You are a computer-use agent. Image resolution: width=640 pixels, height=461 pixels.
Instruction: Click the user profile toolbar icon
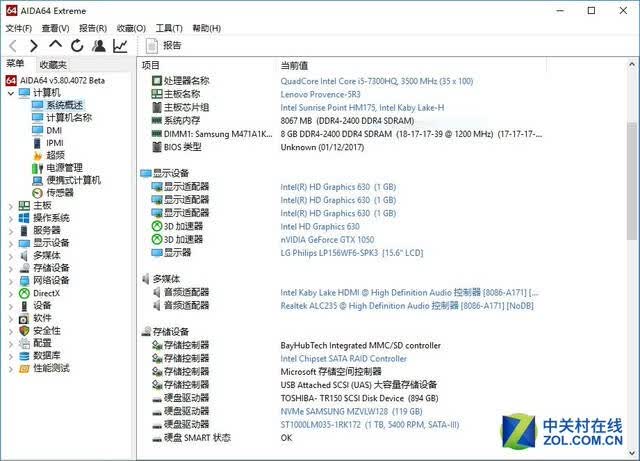[x=98, y=46]
